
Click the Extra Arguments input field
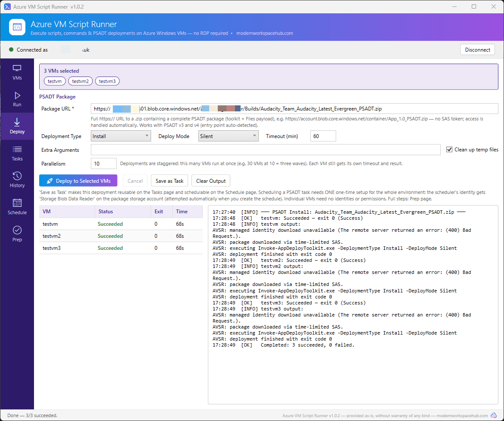[266, 150]
